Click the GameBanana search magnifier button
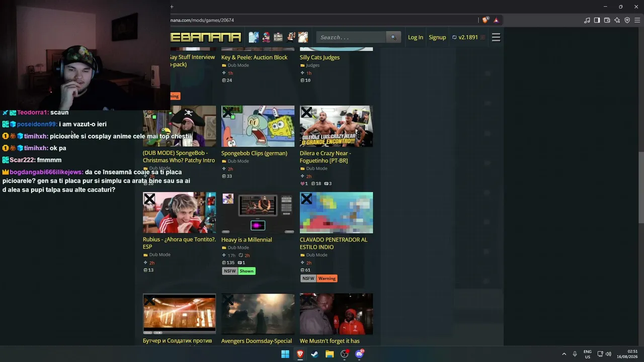The image size is (644, 362). tap(393, 37)
